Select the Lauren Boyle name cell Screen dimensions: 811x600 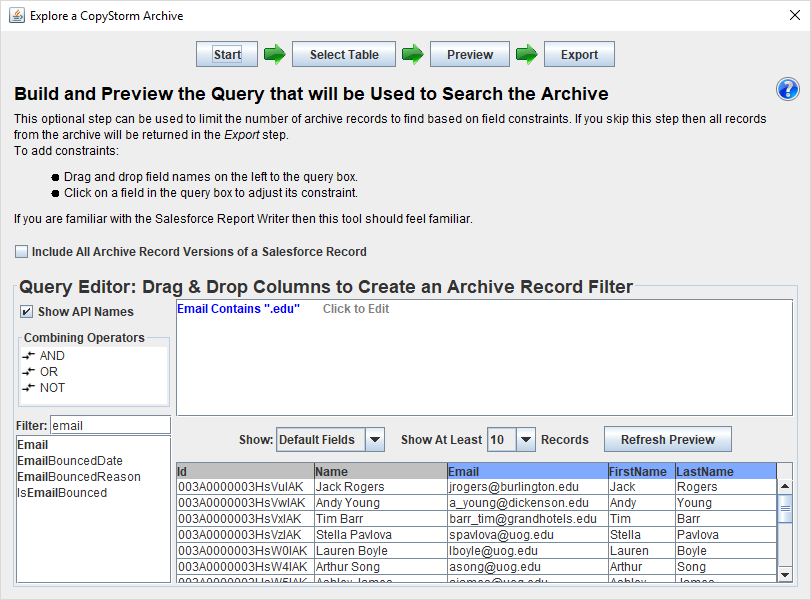pyautogui.click(x=381, y=551)
